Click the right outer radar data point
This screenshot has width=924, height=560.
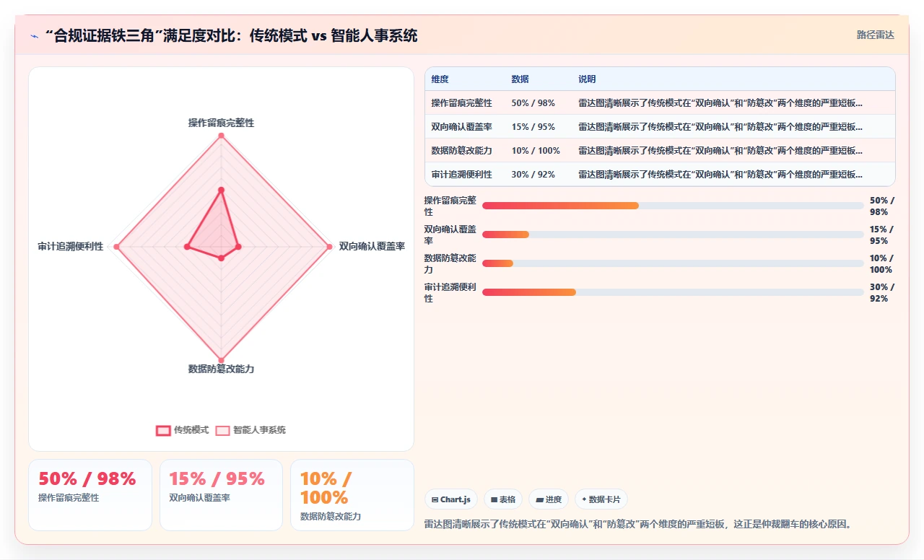pyautogui.click(x=329, y=247)
